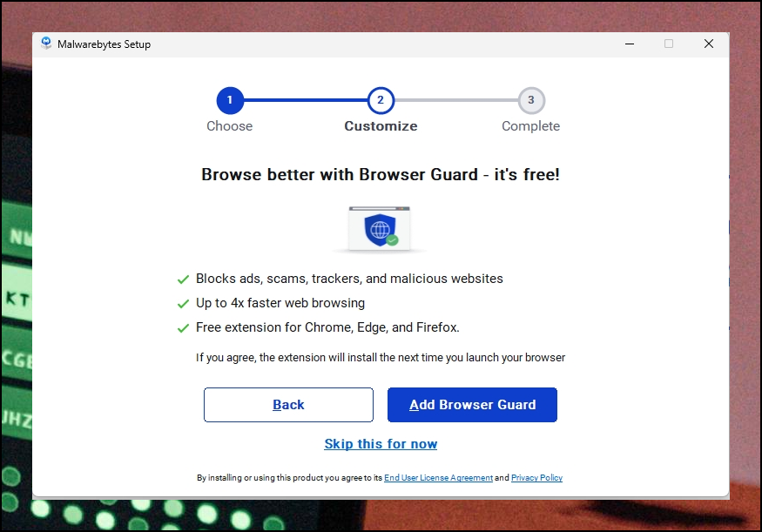
Task: Minimize the Malwarebytes Setup window
Action: pyautogui.click(x=630, y=44)
